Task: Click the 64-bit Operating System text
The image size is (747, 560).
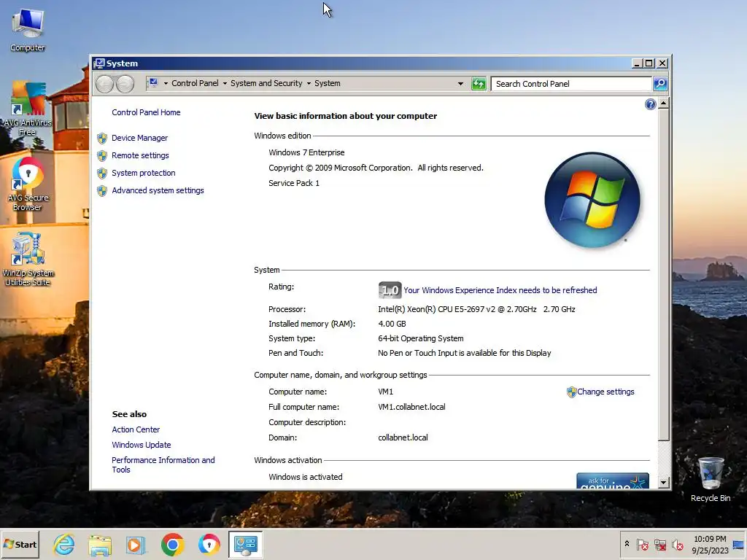Action: [421, 338]
